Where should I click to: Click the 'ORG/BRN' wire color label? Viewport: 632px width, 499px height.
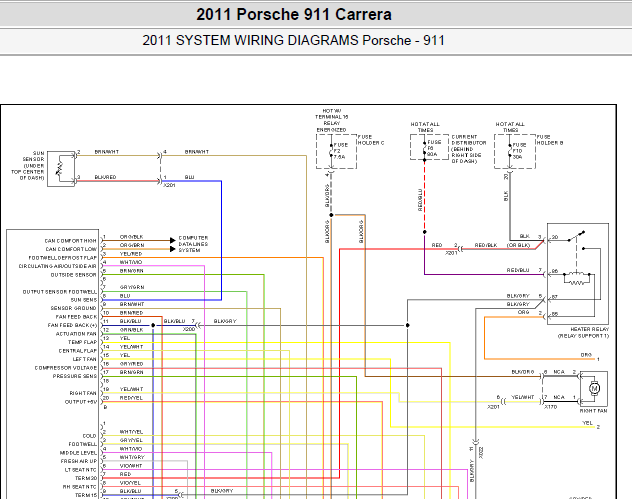tap(132, 245)
